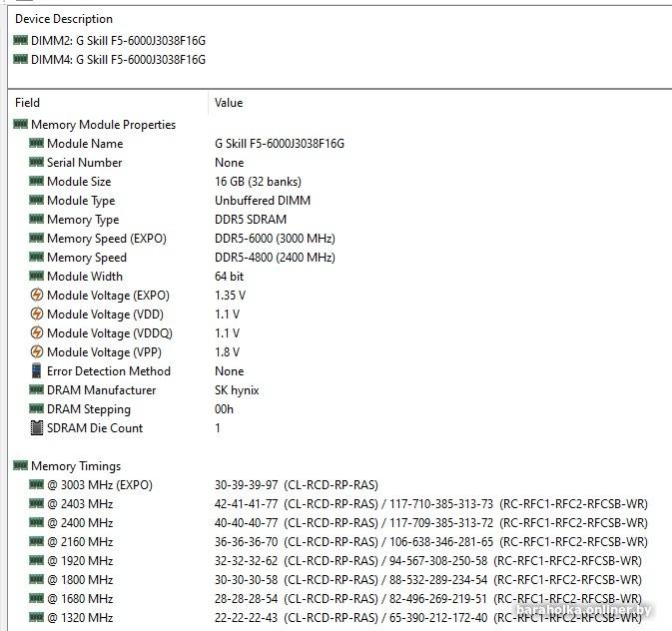Screen dimensions: 672x631
Task: Click the timings starting with 32-32-32-62
Action: tap(428, 561)
